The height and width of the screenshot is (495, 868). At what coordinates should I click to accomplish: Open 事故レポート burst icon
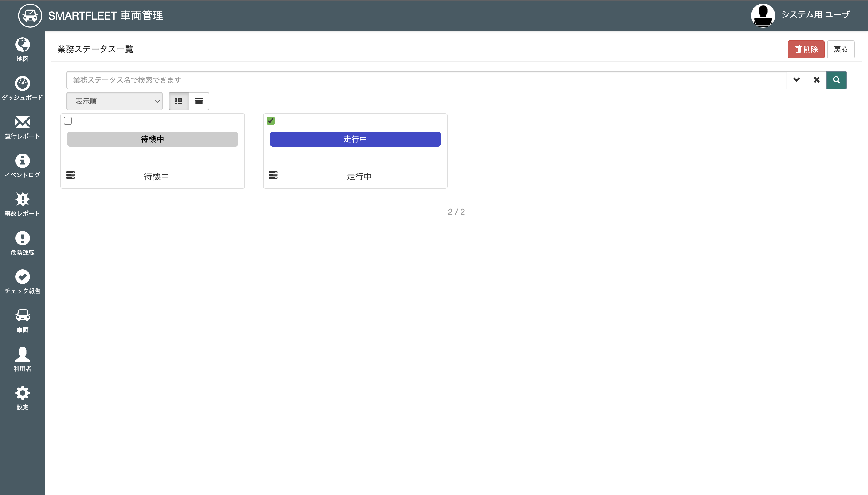[x=23, y=199]
